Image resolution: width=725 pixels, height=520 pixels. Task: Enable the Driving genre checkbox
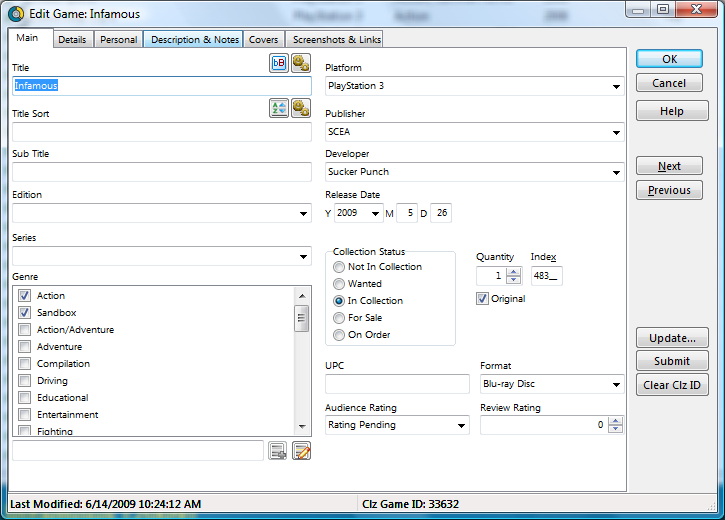(25, 380)
